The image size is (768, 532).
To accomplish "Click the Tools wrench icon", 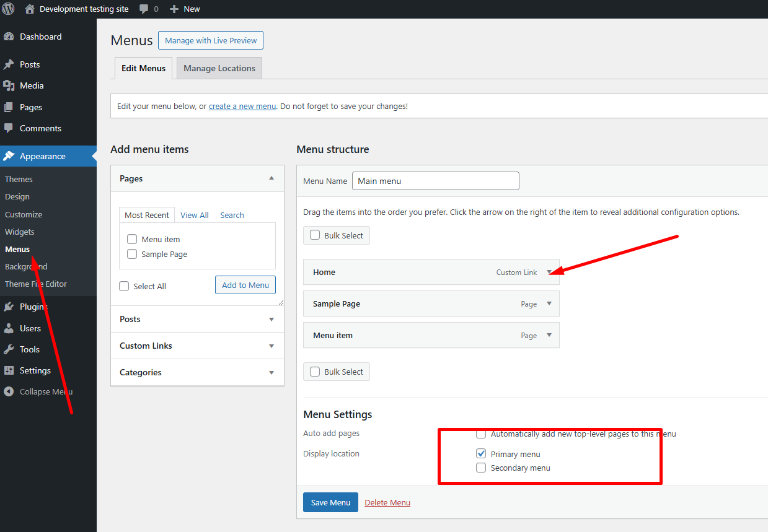I will [9, 349].
